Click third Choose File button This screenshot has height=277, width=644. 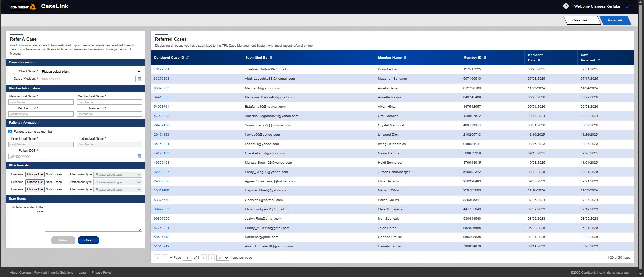pos(35,189)
